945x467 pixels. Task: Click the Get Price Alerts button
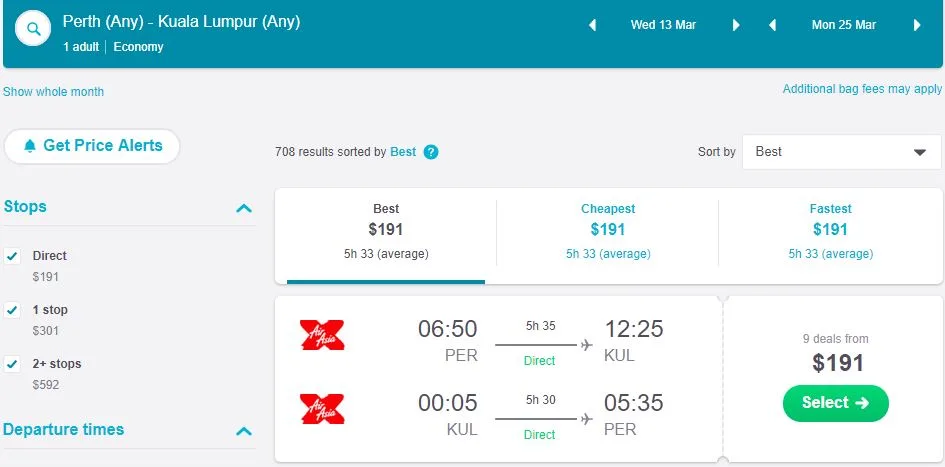(92, 146)
